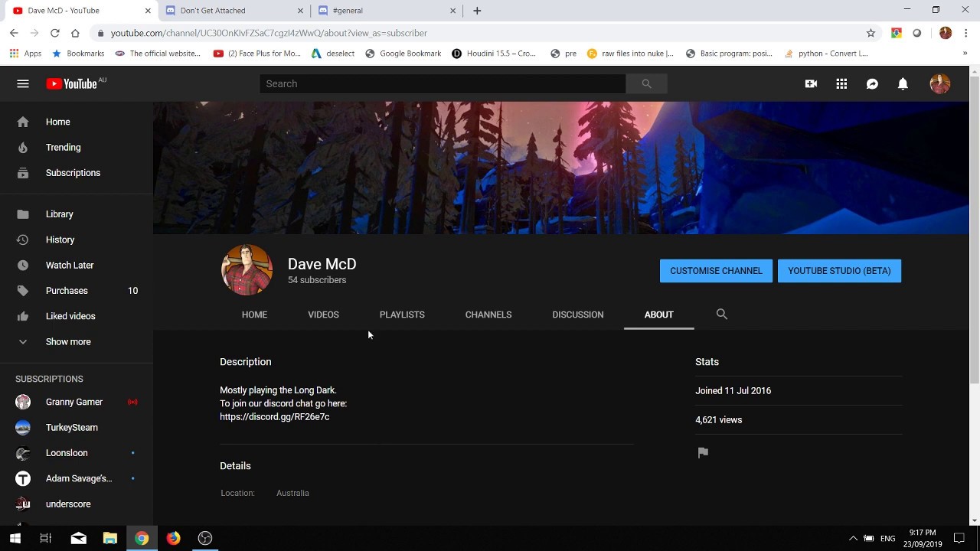This screenshot has height=551, width=980.
Task: Click the report flag icon in Stats
Action: [x=703, y=452]
